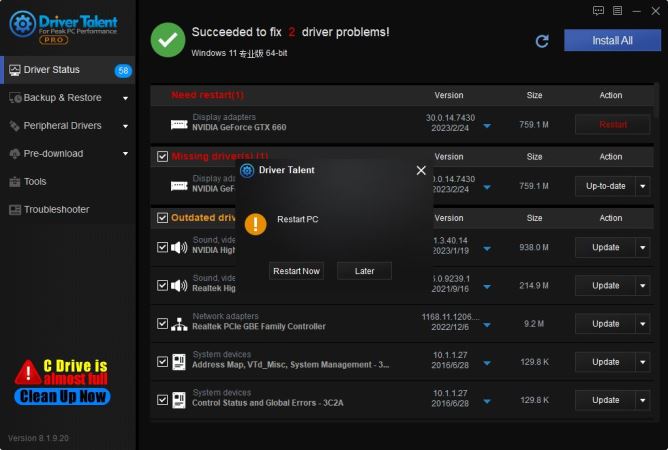Click the Troubleshooter sidebar icon
Screen dimensions: 668x450
(x=15, y=210)
